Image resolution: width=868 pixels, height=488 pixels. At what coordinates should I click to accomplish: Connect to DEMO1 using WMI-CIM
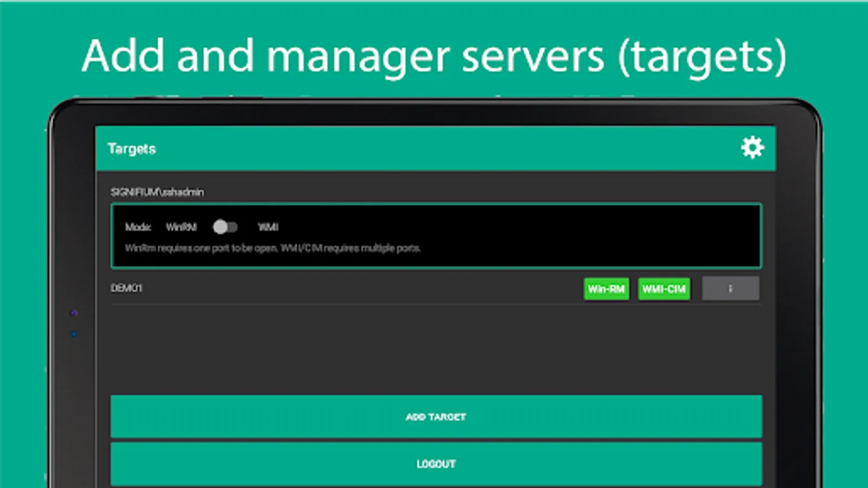coord(664,289)
